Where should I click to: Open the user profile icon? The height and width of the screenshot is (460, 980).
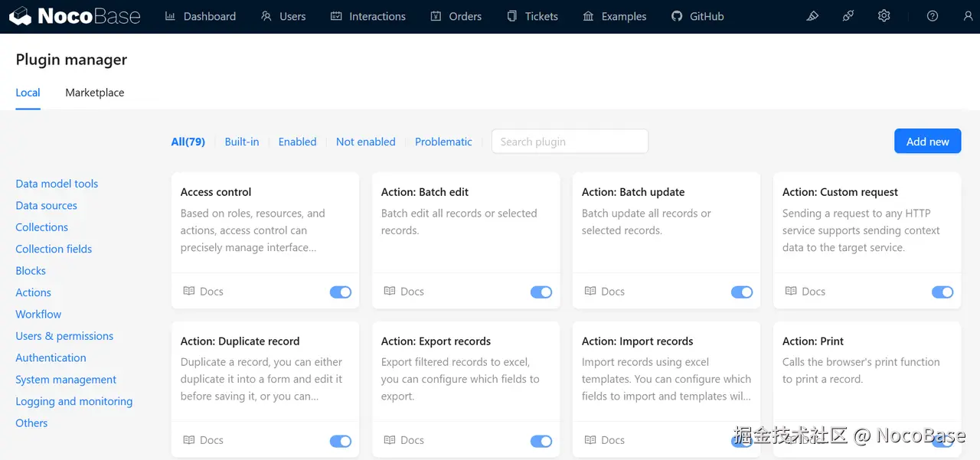(x=968, y=16)
